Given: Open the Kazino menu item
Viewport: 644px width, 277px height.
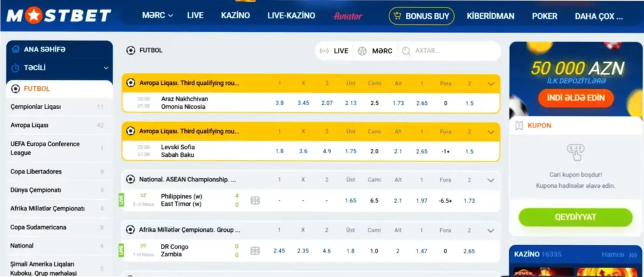Looking at the screenshot, I should tap(235, 15).
